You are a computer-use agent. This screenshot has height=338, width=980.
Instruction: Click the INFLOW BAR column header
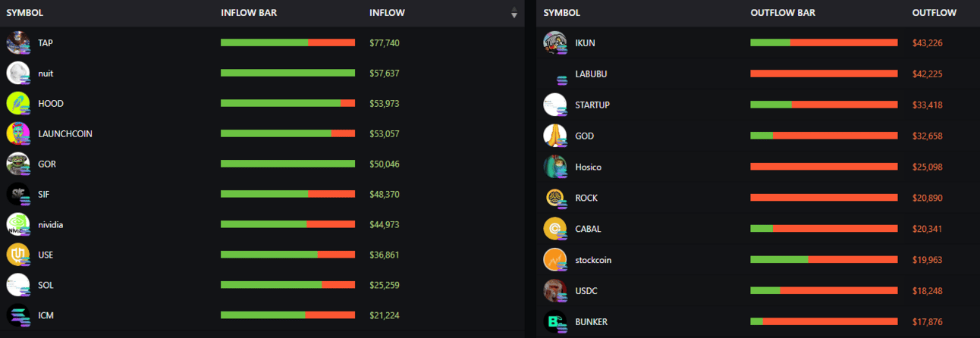[x=249, y=13]
